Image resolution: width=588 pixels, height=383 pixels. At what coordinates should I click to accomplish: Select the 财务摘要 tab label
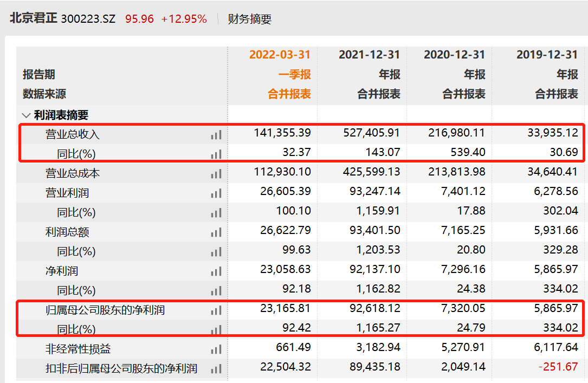[250, 19]
